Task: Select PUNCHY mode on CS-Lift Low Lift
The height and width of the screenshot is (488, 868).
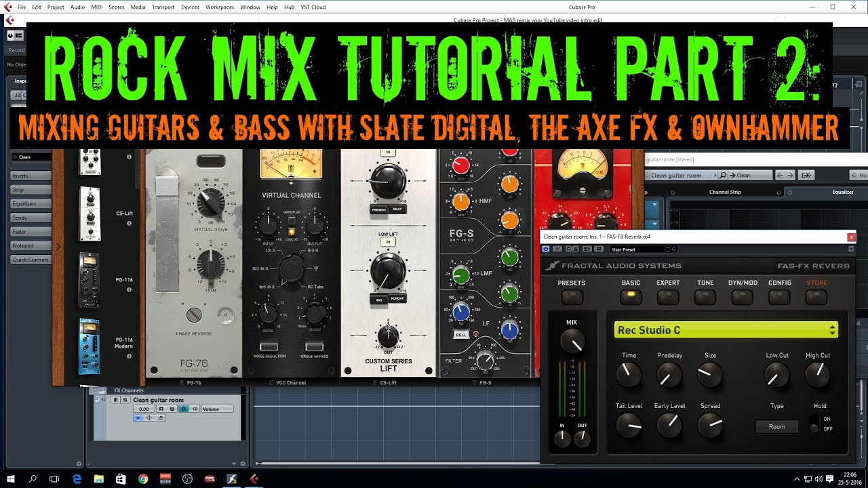Action: pos(397,299)
